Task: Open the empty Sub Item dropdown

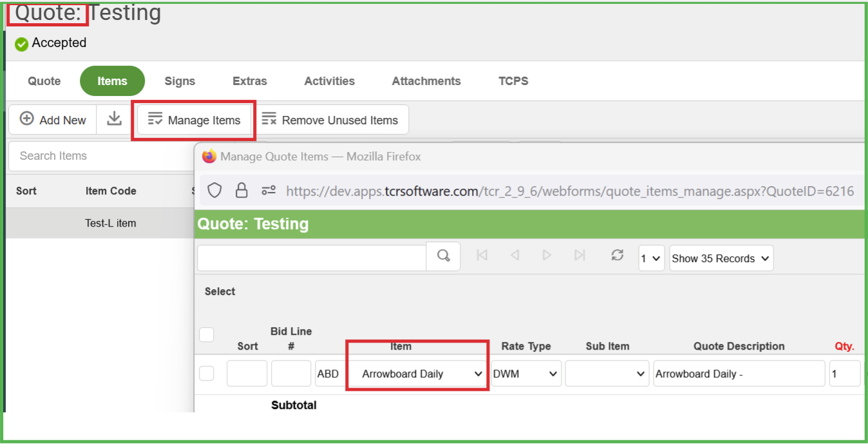Action: coord(607,374)
